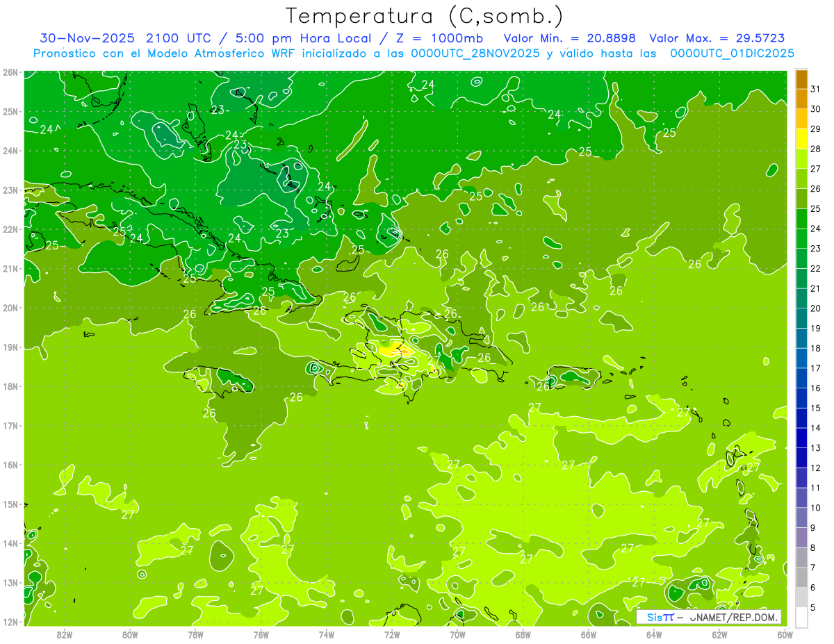The width and height of the screenshot is (834, 644).
Task: Click the "64W" longitude axis label
Action: pos(654,634)
